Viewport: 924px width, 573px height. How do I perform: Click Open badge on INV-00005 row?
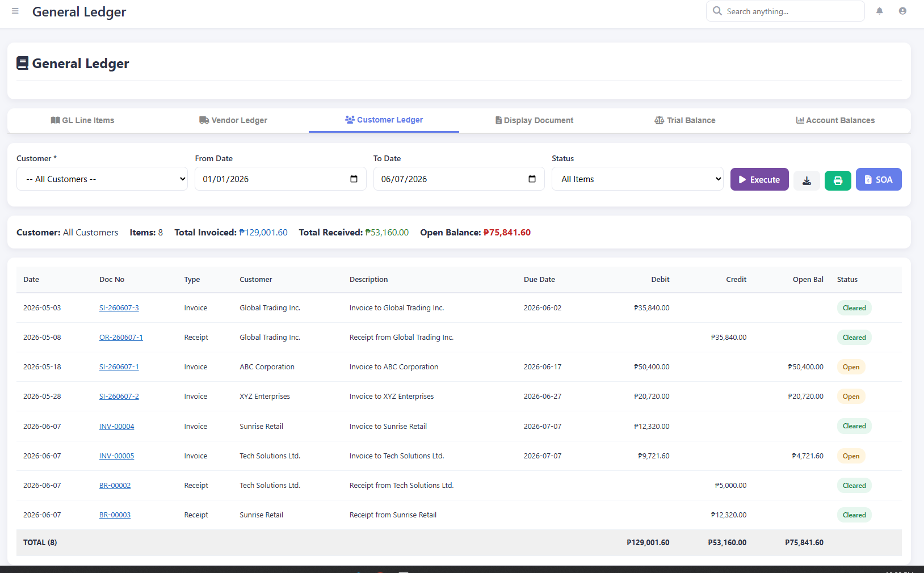[851, 456]
